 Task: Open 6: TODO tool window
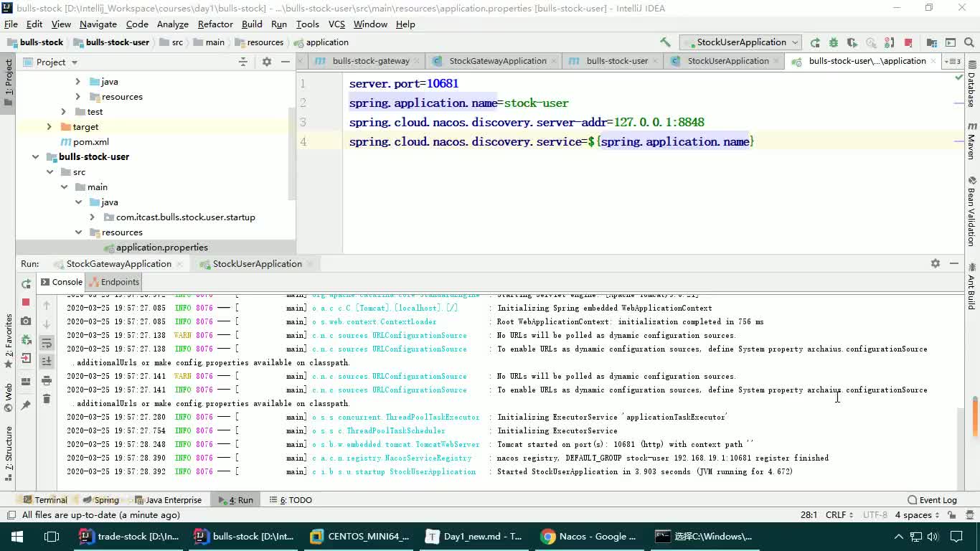point(291,500)
